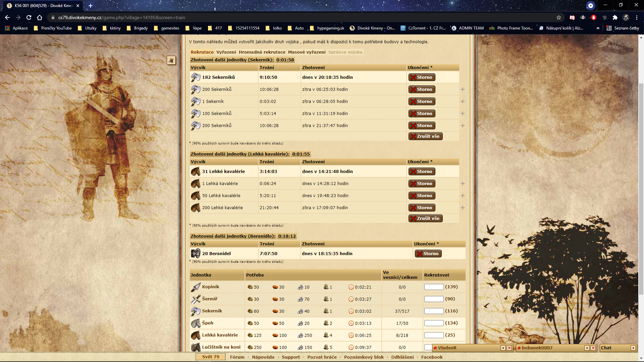644x362 pixels.
Task: Click the Špeh scout horse icon
Action: 196,323
